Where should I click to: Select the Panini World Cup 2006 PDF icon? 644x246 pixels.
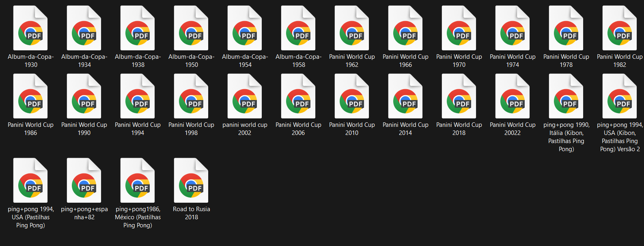tap(298, 96)
